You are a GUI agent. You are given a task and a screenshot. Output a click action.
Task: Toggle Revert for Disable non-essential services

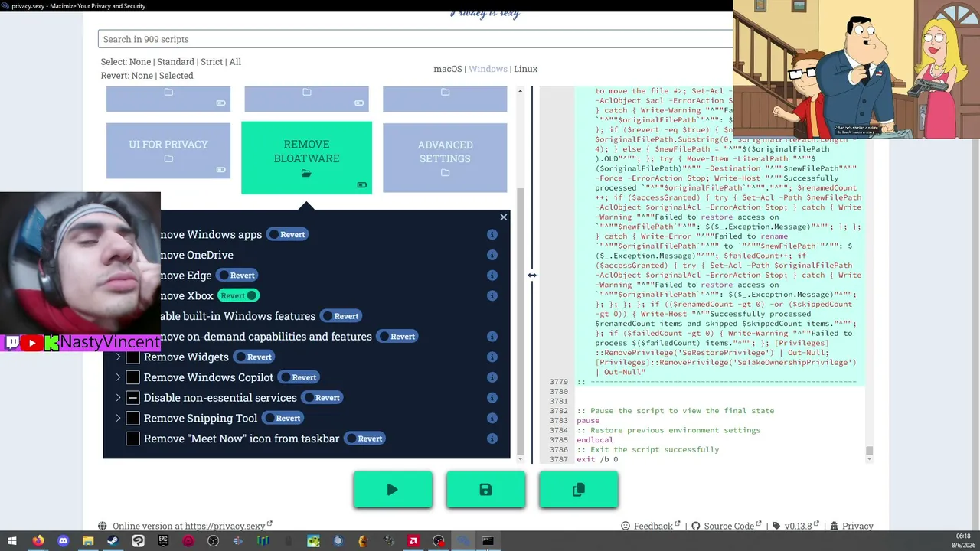(322, 398)
